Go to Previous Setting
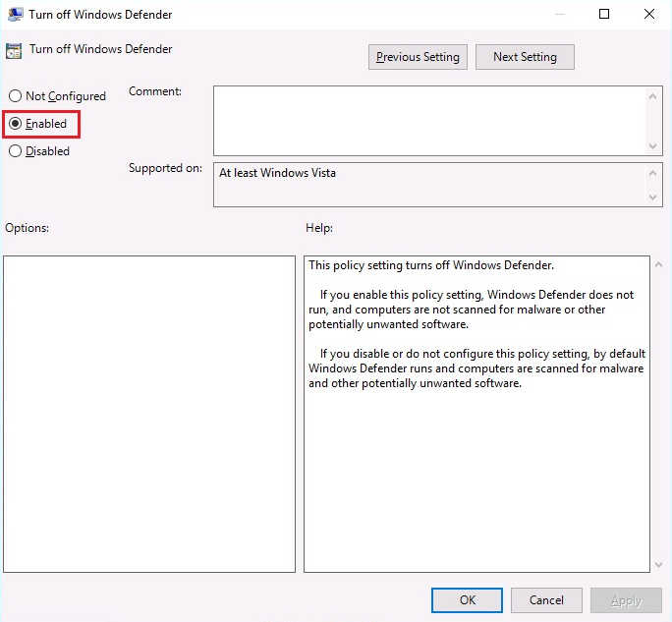The height and width of the screenshot is (622, 672). pos(418,57)
